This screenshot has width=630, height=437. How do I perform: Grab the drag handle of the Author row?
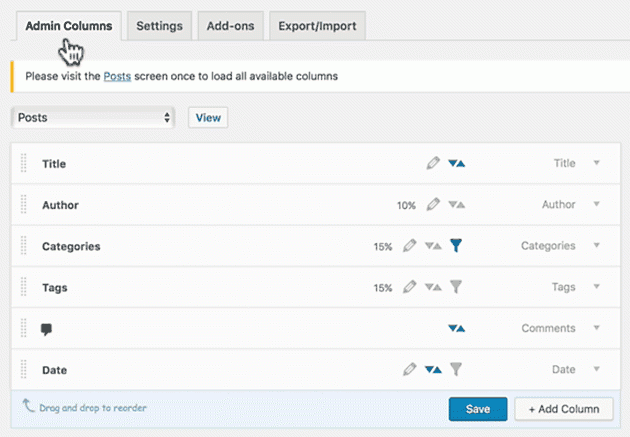click(24, 204)
